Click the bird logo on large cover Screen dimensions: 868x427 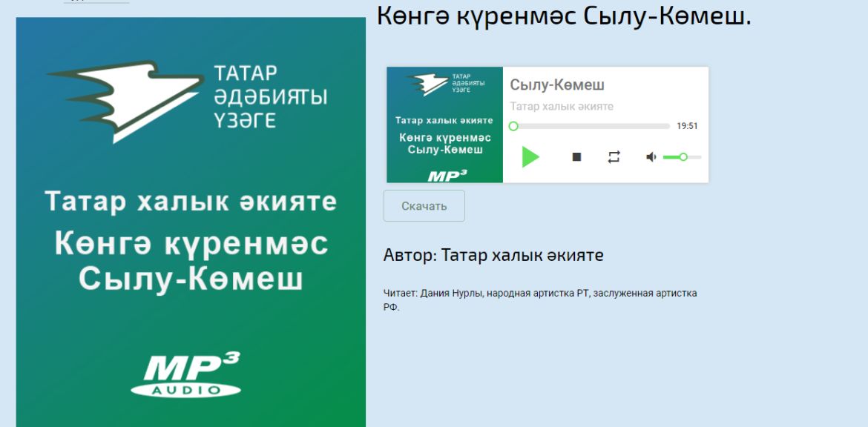click(126, 101)
